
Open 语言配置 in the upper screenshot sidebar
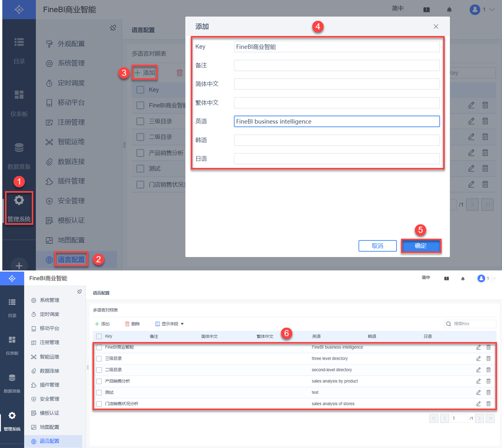pyautogui.click(x=71, y=260)
